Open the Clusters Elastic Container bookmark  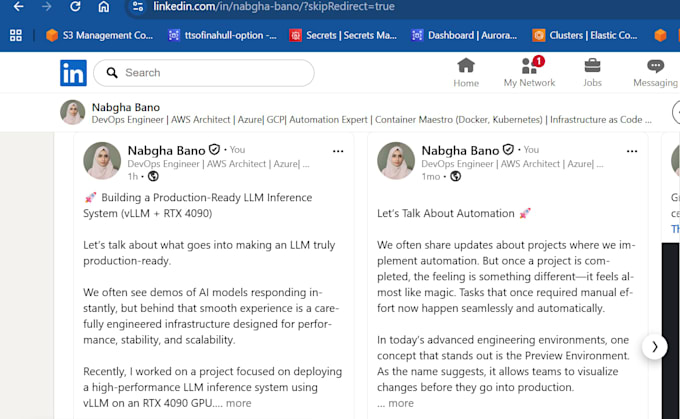click(x=585, y=35)
